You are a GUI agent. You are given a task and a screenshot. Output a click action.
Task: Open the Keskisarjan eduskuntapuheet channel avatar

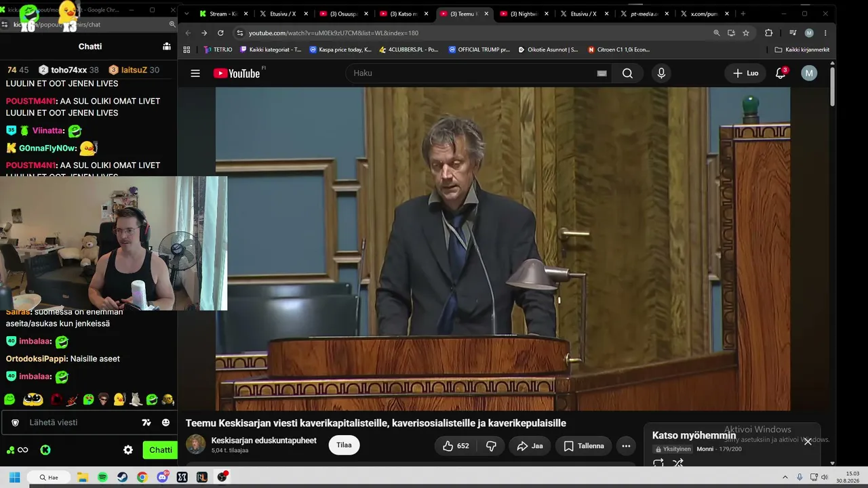click(196, 445)
